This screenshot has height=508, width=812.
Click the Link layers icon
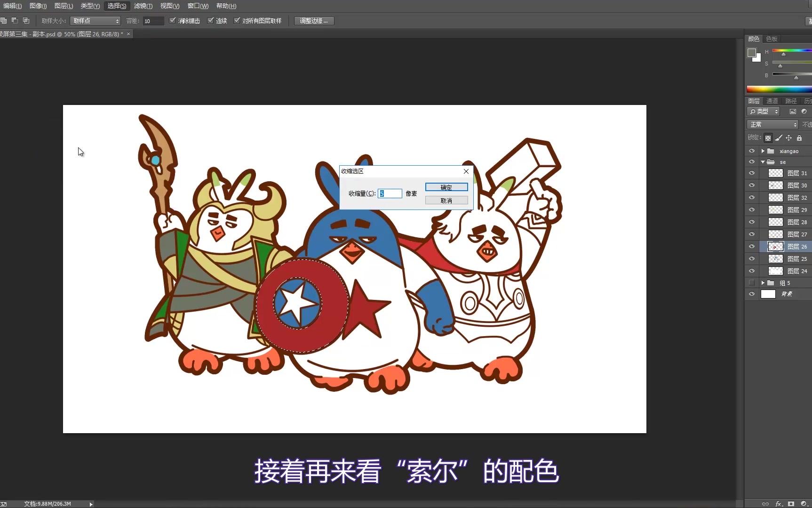coord(765,504)
